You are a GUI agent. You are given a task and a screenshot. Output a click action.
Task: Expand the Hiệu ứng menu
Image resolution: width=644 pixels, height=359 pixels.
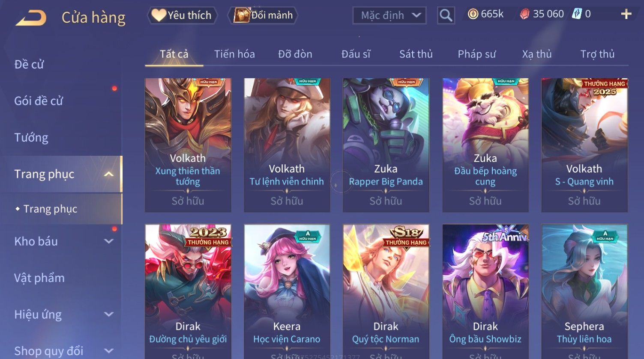(x=109, y=314)
